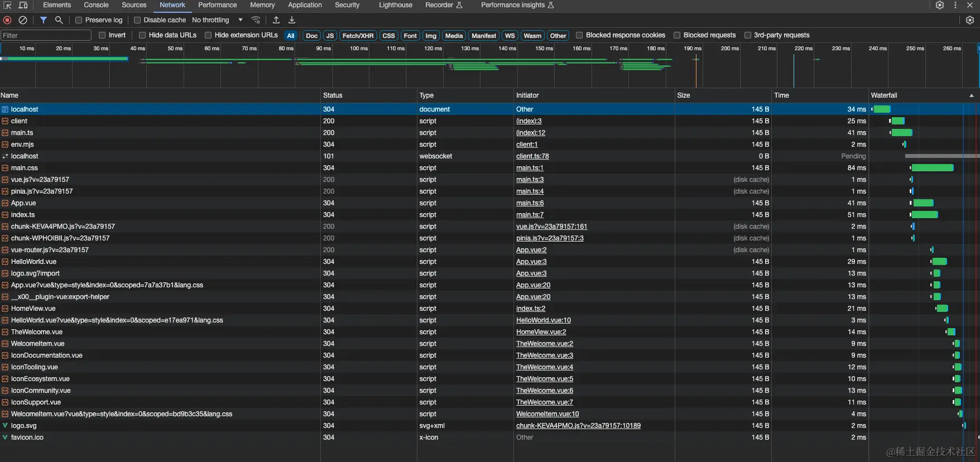The image size is (980, 462).
Task: Filter requests by WS type
Action: tap(510, 36)
